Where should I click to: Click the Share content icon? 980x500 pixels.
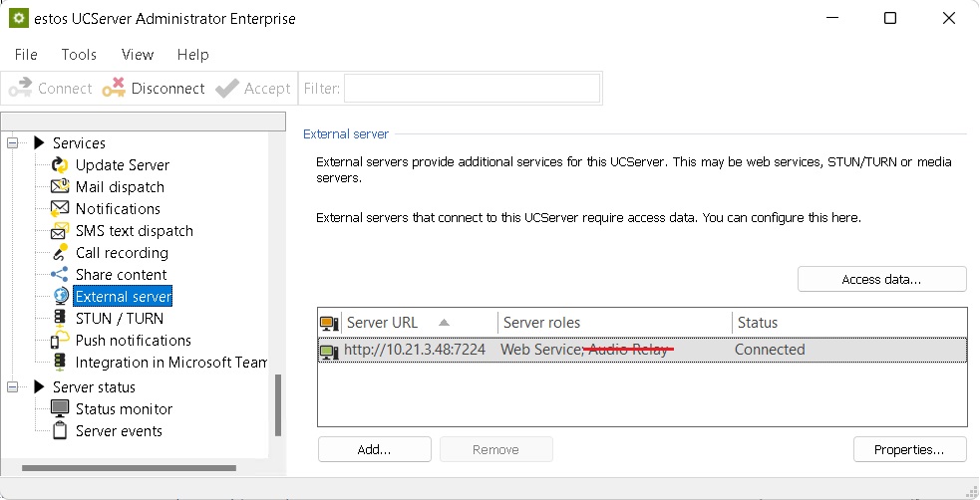60,275
